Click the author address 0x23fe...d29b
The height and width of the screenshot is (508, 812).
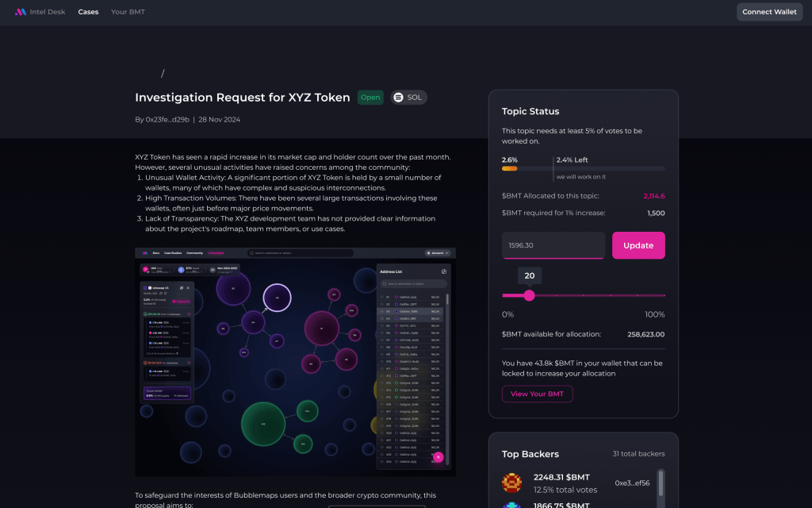tap(166, 120)
